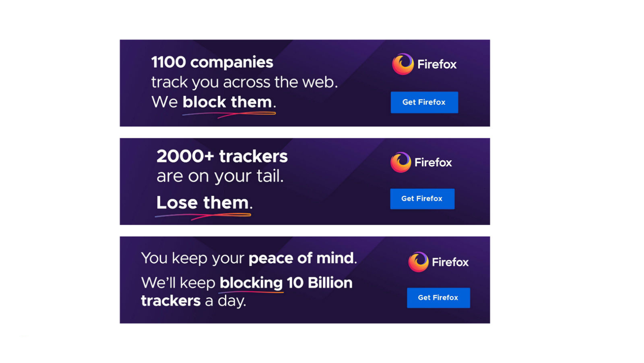This screenshot has height=363, width=644.
Task: Click the "You keep your peace of mind." line
Action: click(x=249, y=258)
